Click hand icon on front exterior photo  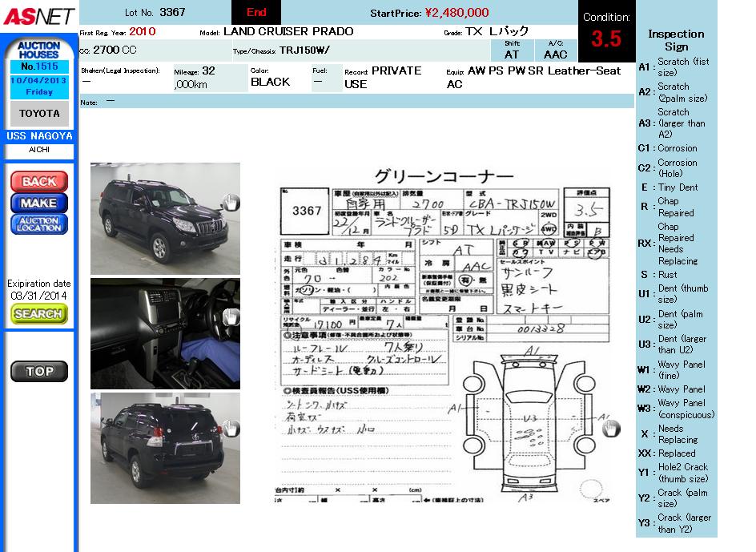[x=230, y=202]
